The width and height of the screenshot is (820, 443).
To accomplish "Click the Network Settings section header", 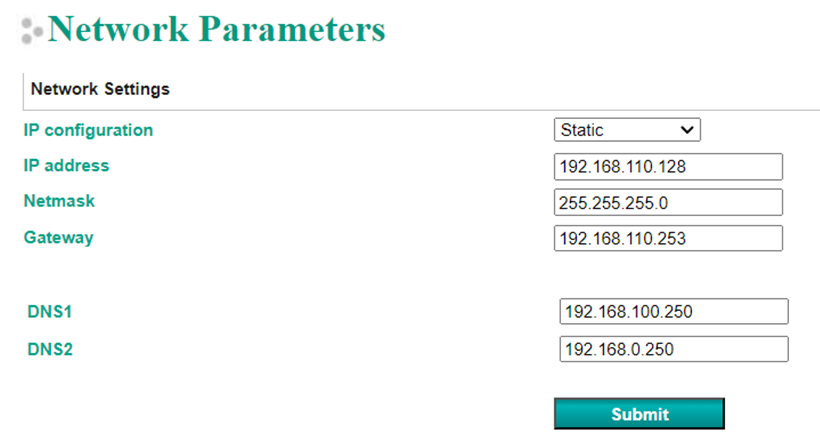I will coord(100,89).
